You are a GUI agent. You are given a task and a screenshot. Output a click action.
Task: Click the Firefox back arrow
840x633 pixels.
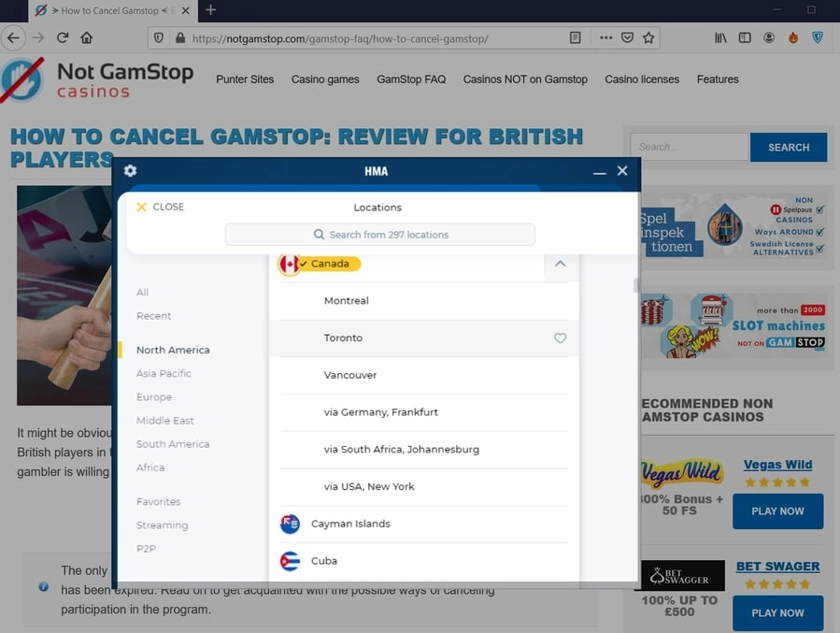tap(13, 37)
